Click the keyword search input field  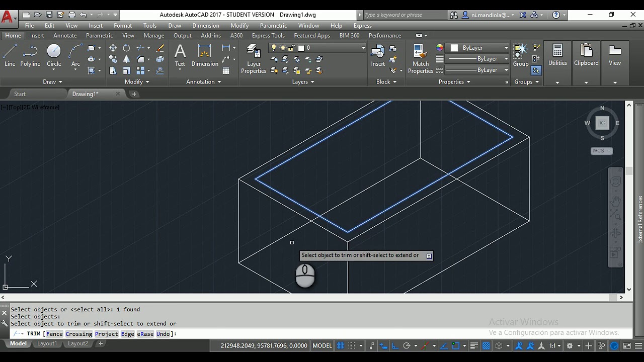(405, 15)
